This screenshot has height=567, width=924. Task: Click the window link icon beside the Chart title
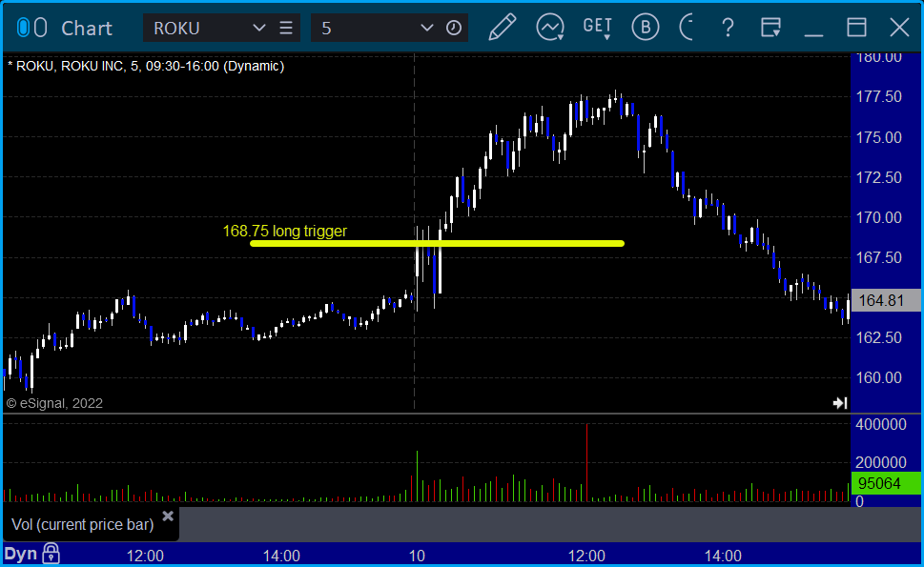31,28
